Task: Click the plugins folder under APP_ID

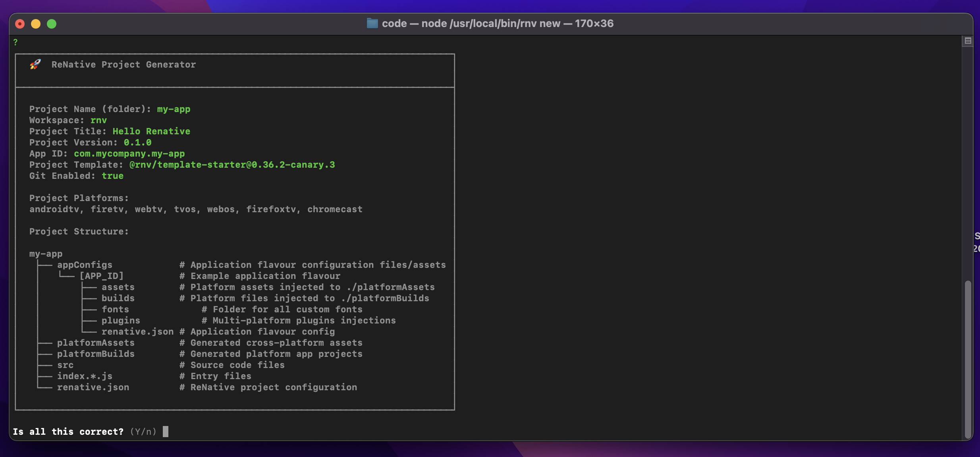Action: tap(121, 320)
